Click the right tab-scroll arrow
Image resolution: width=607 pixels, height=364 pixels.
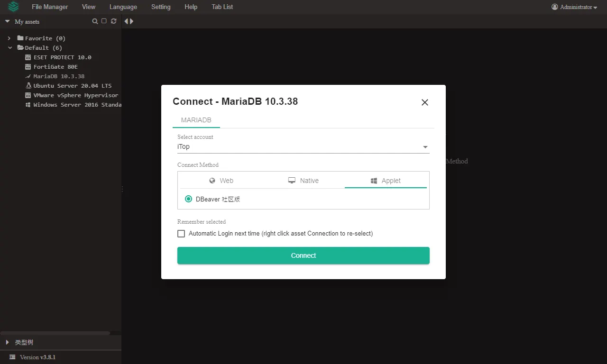[131, 21]
